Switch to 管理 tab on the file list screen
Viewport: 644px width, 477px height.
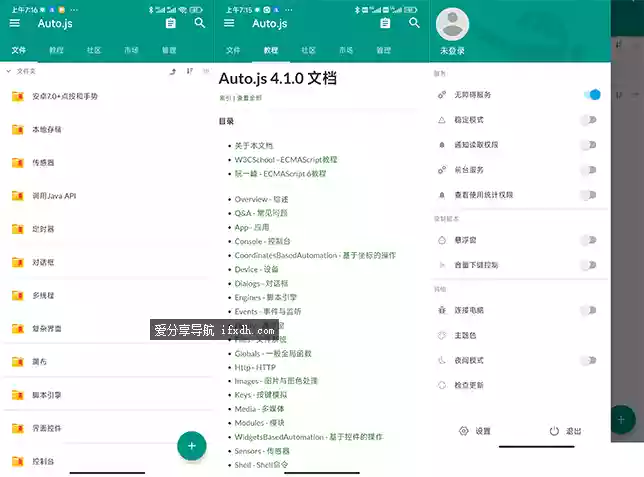tap(169, 50)
